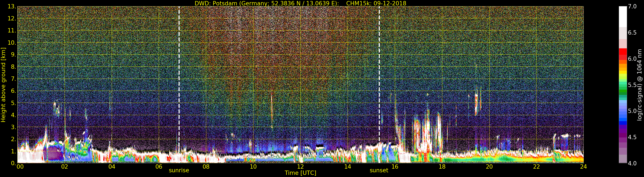This screenshot has height=177, width=644.
Task: Click the '4.5' colorbar tick label
Action: pyautogui.click(x=632, y=137)
